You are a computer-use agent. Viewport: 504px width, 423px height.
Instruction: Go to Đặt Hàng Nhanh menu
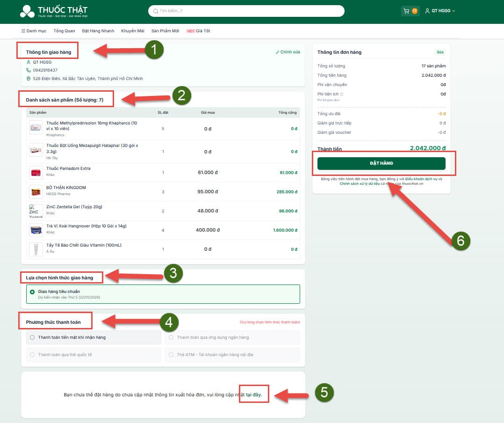[x=98, y=31]
